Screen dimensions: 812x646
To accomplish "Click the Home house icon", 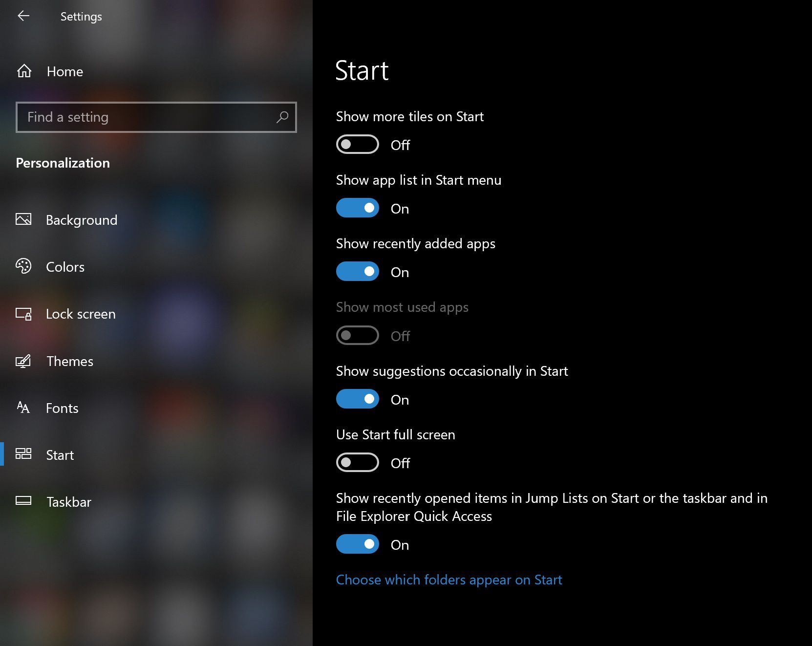I will (24, 71).
